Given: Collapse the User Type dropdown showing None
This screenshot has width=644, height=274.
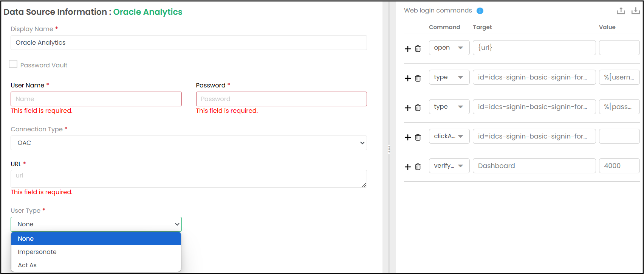Looking at the screenshot, I should click(96, 224).
